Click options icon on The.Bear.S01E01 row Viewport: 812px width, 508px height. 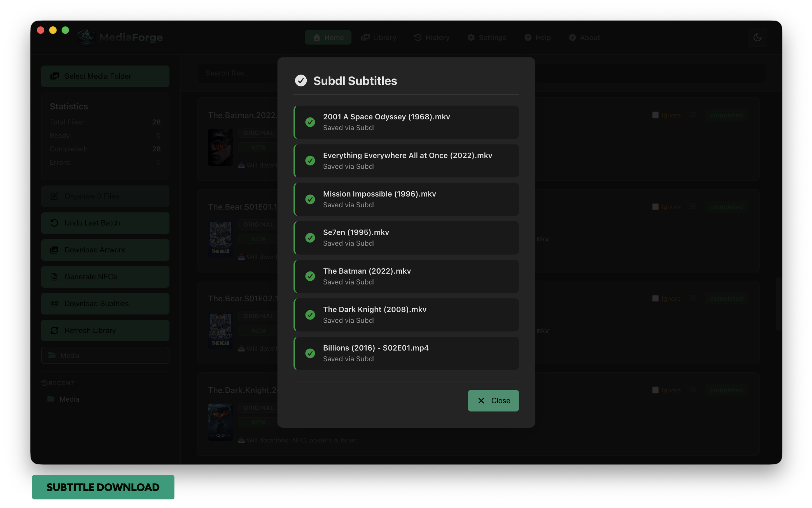[x=692, y=207]
